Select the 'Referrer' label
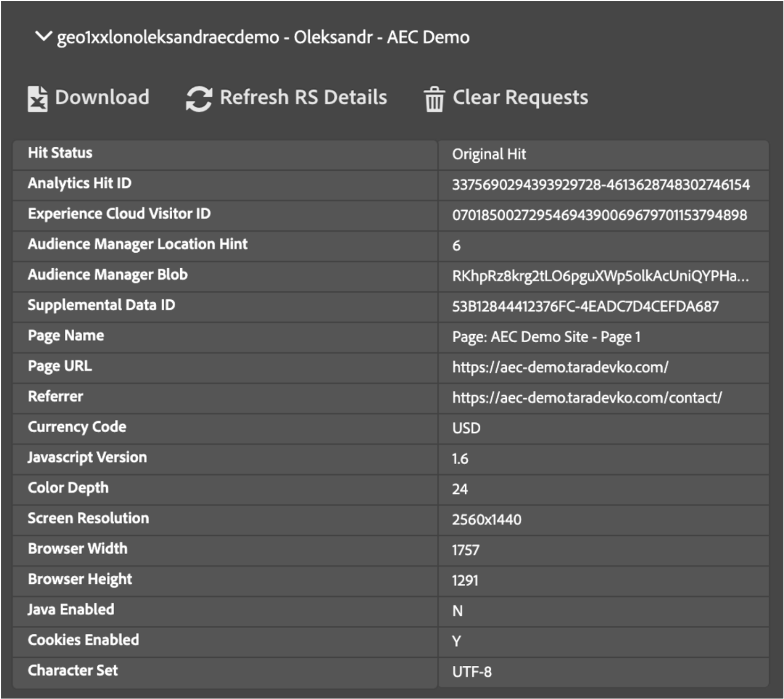784x699 pixels. click(x=55, y=396)
